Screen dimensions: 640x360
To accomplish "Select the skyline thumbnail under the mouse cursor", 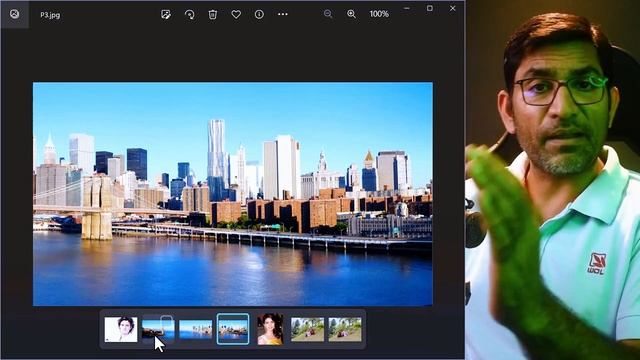I will tap(158, 329).
